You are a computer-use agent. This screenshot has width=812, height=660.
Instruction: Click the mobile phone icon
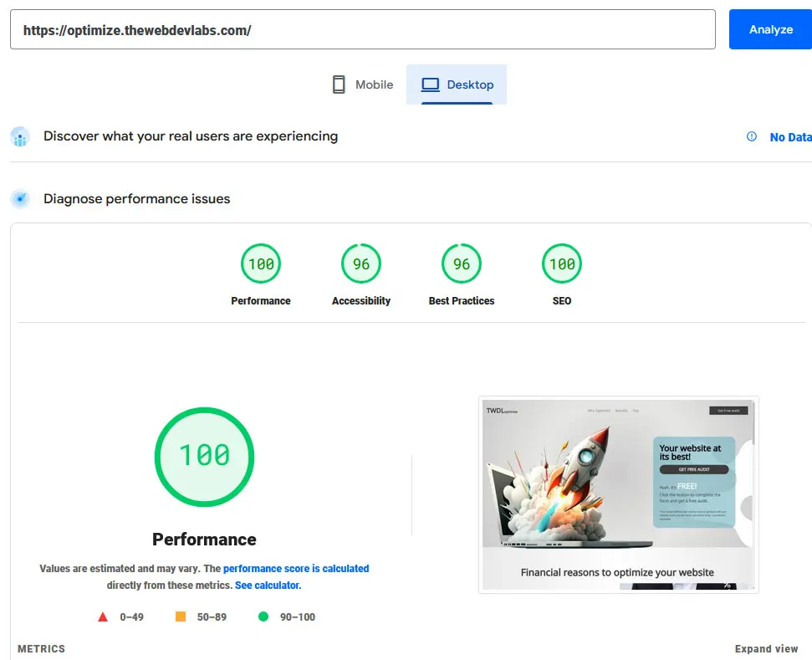pyautogui.click(x=339, y=84)
